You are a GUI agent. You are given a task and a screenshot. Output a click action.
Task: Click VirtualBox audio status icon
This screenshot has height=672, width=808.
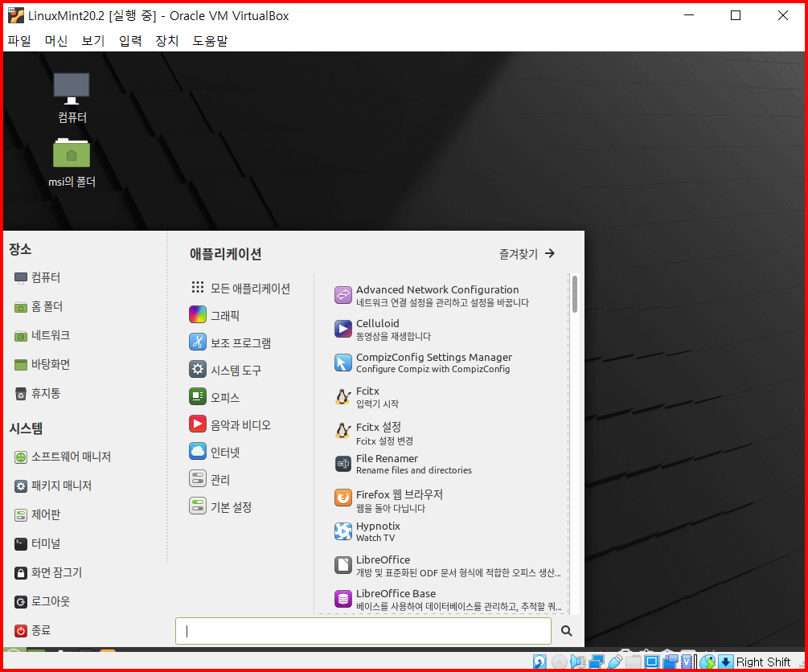[578, 662]
